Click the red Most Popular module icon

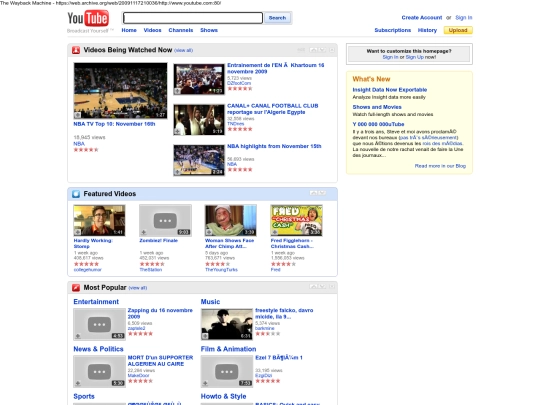[x=76, y=288]
